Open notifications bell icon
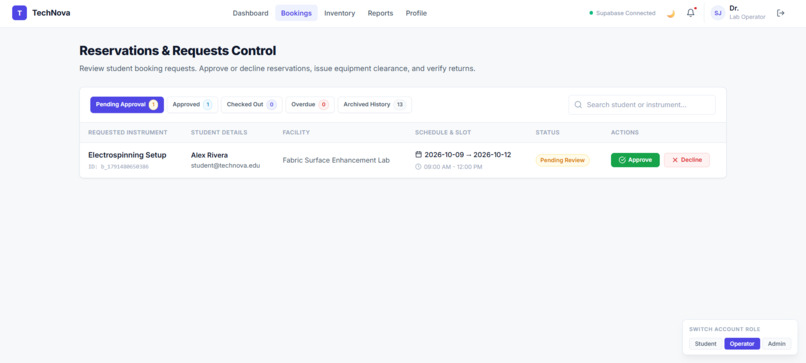The image size is (806, 363). pos(690,13)
